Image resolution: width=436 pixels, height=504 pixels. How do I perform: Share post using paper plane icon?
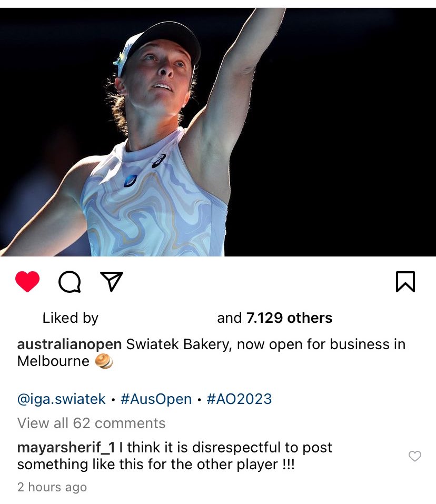pyautogui.click(x=111, y=281)
